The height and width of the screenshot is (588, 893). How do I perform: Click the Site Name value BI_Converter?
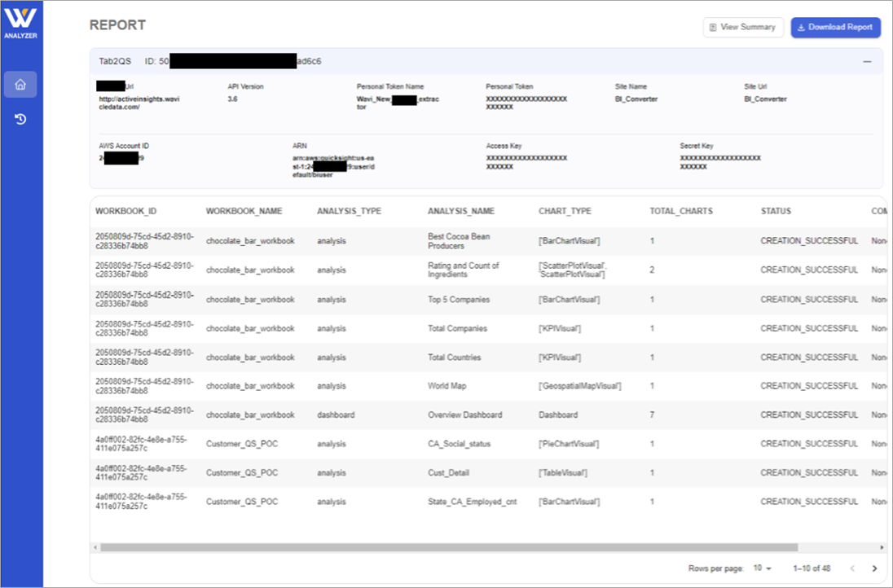coord(636,99)
